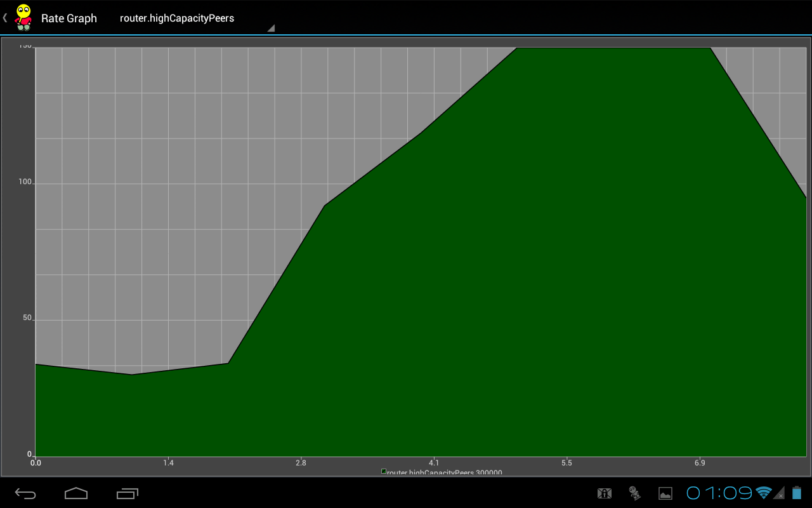This screenshot has width=812, height=508.
Task: Tap the x-axis label 1.4
Action: pyautogui.click(x=168, y=463)
